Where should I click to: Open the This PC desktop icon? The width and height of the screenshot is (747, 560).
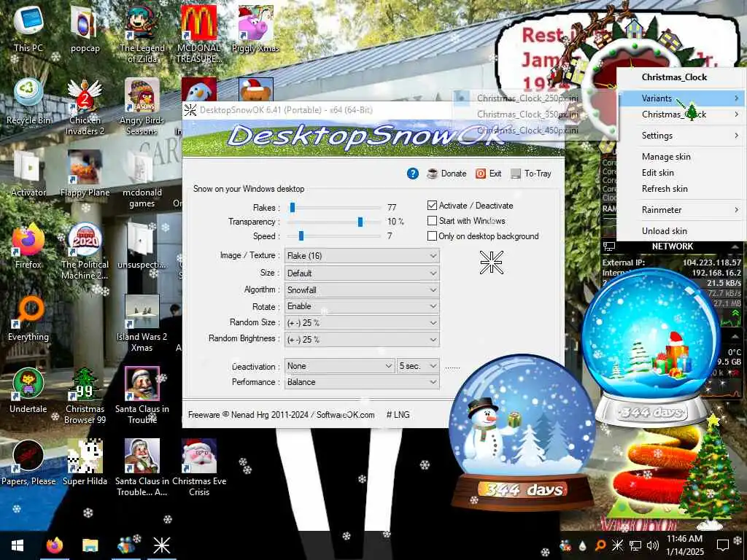point(28,28)
